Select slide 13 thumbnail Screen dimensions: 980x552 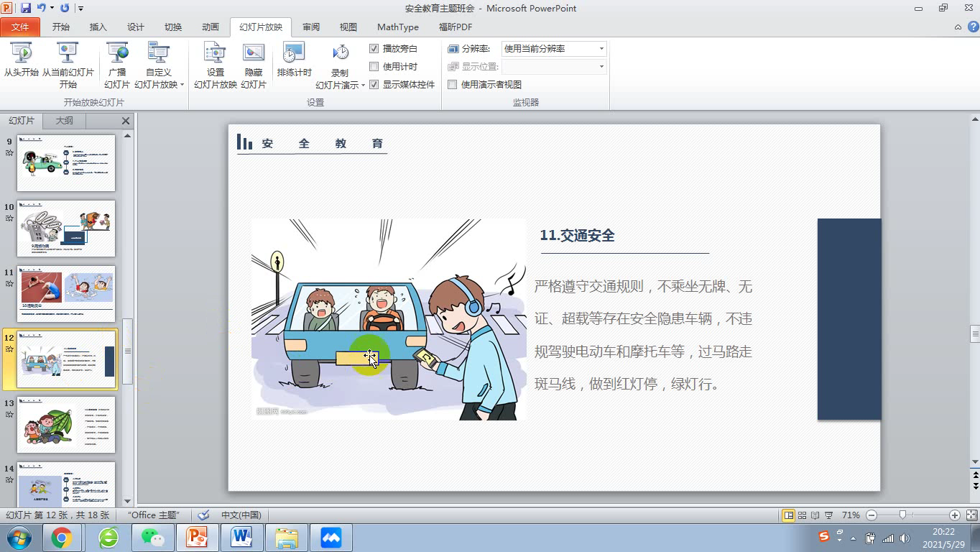[x=66, y=425]
